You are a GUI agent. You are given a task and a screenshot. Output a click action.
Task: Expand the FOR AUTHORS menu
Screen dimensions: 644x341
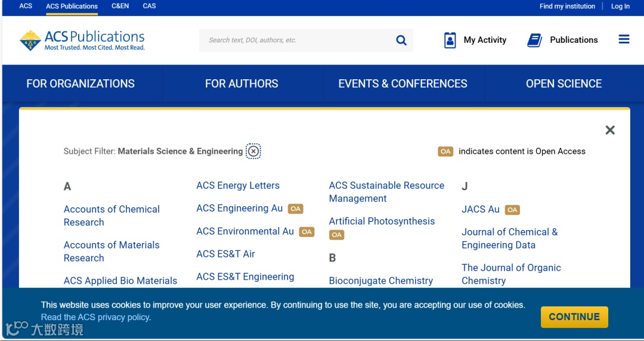pos(241,83)
